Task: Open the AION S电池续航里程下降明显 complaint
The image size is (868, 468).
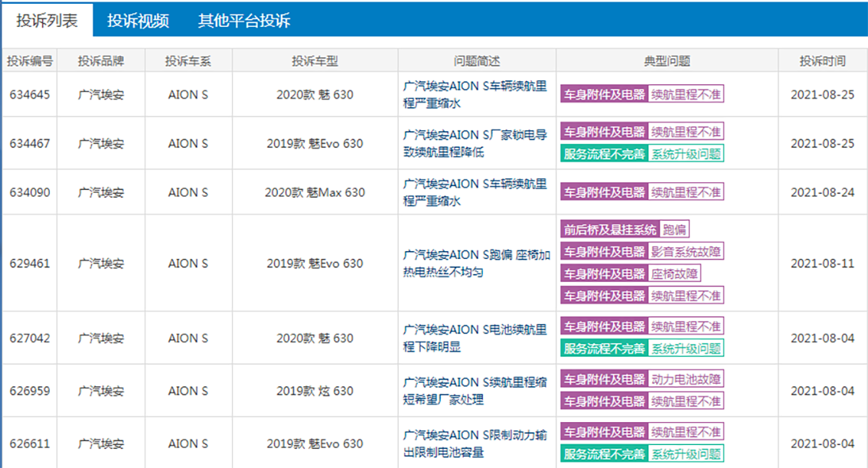Action: (x=475, y=338)
